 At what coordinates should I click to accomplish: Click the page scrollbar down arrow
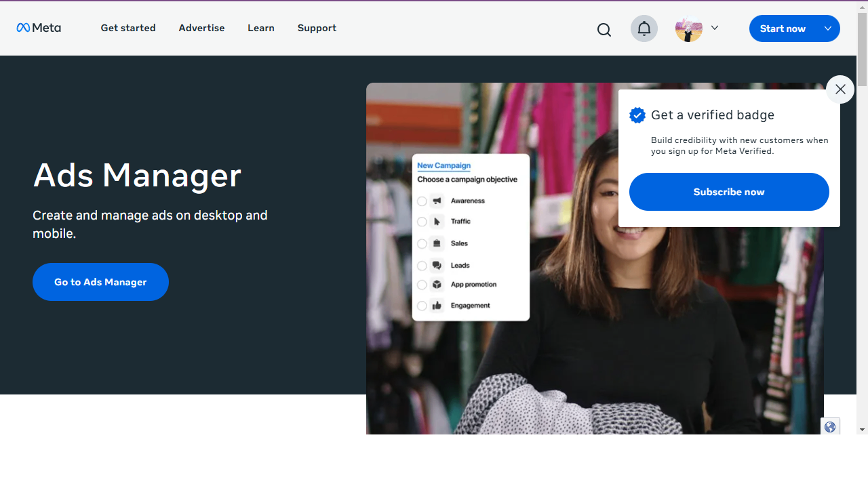pos(862,429)
